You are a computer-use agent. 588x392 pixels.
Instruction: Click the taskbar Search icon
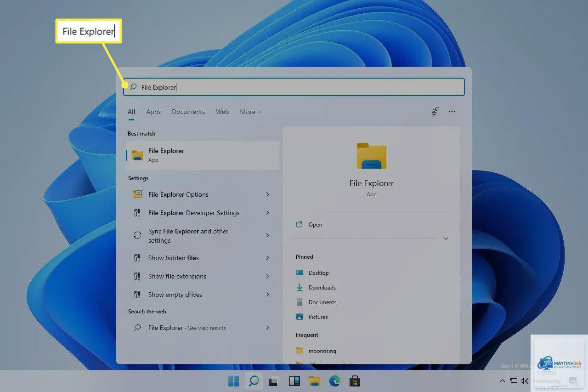click(x=254, y=381)
